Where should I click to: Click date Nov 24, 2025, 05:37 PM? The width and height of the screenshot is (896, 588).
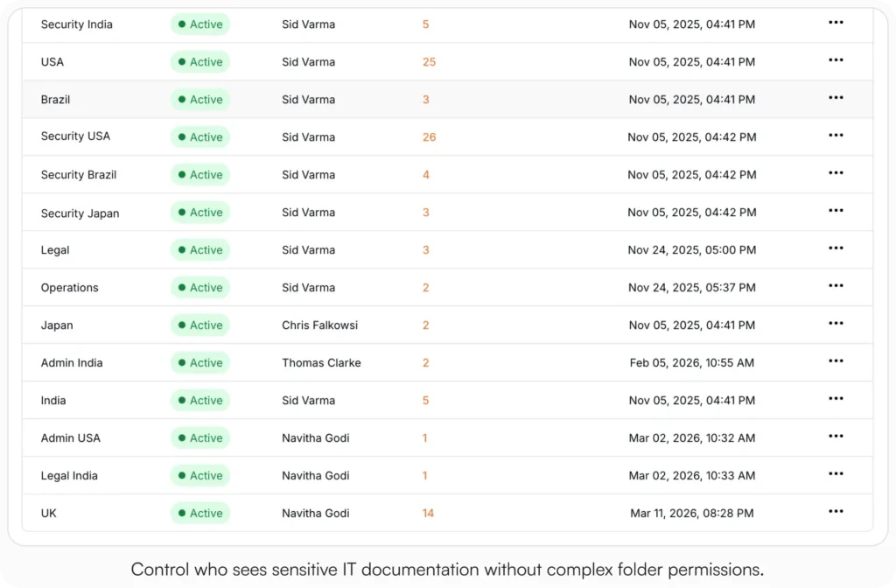pos(691,287)
